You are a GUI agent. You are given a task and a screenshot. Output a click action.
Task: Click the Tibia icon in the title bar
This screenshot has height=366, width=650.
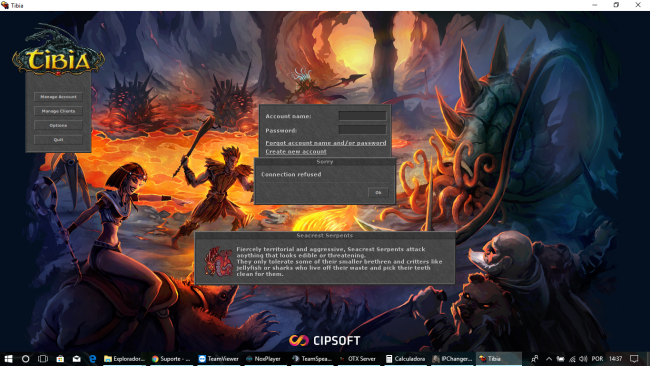[5, 5]
